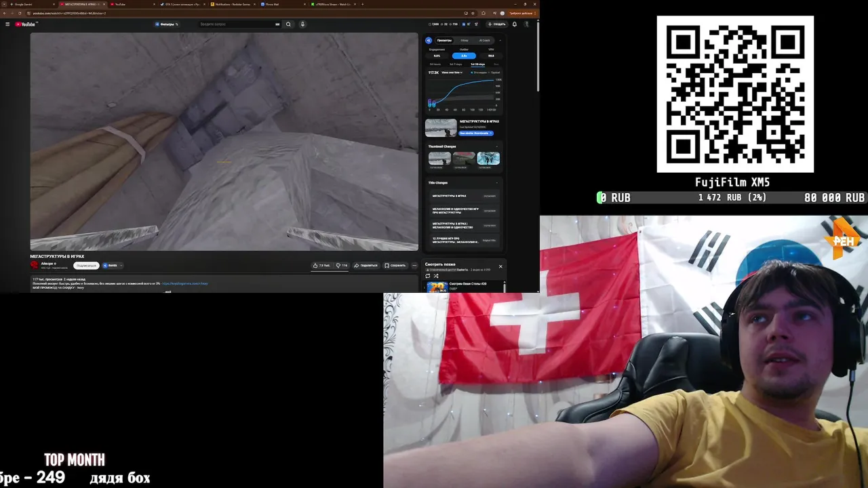Click the Подписаться subscribe button

(86, 266)
